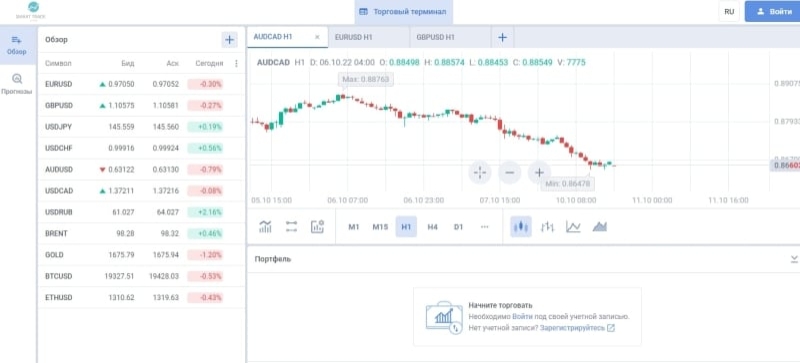Sort watchlist by Символ column
The image size is (800, 363).
58,64
